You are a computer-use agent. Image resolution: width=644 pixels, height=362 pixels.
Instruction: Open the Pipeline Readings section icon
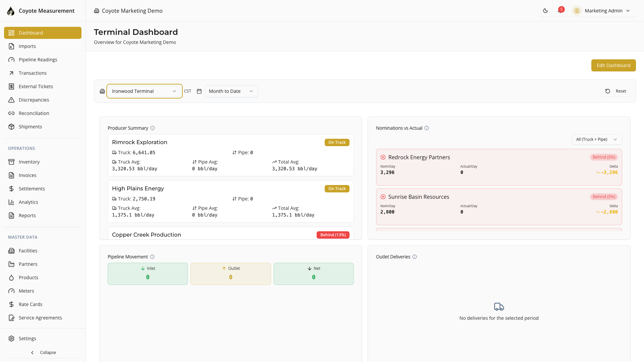coord(11,60)
